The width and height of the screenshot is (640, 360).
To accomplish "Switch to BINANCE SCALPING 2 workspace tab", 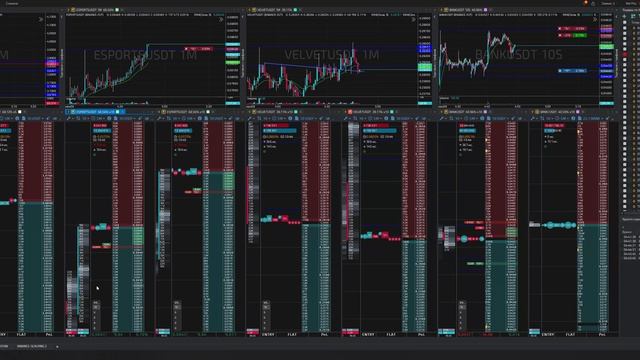I will 32,347.
